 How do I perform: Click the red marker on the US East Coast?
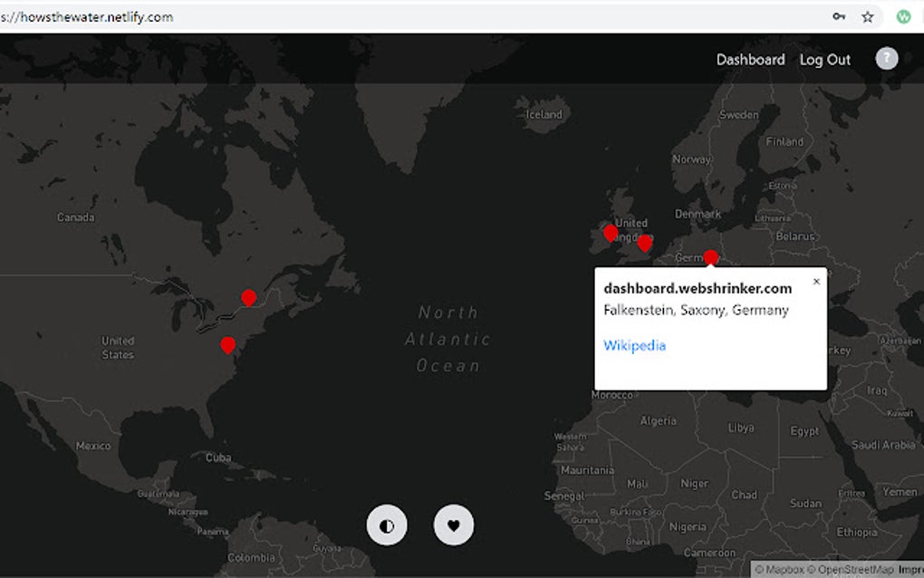pos(227,344)
